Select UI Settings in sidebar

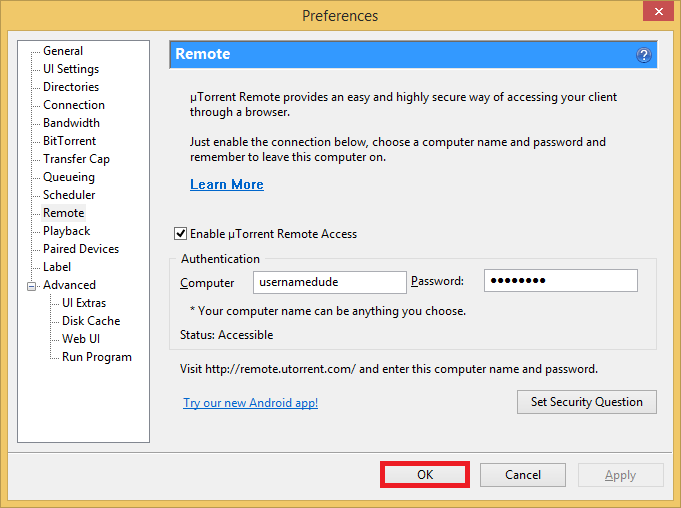tap(71, 69)
